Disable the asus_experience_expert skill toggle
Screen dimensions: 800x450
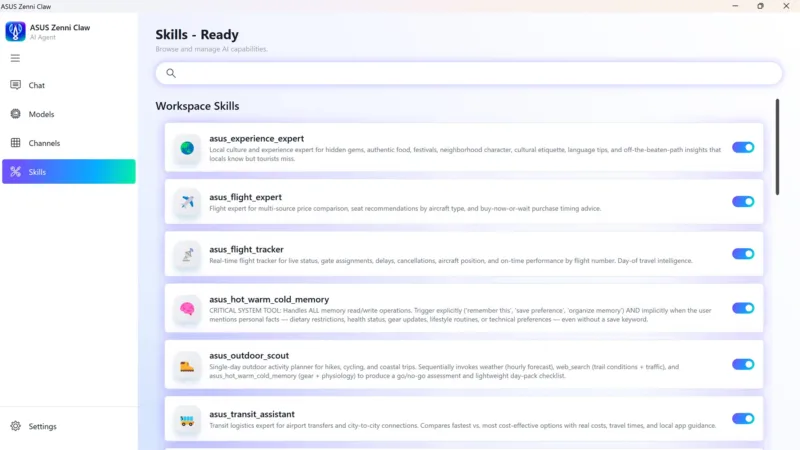743,147
